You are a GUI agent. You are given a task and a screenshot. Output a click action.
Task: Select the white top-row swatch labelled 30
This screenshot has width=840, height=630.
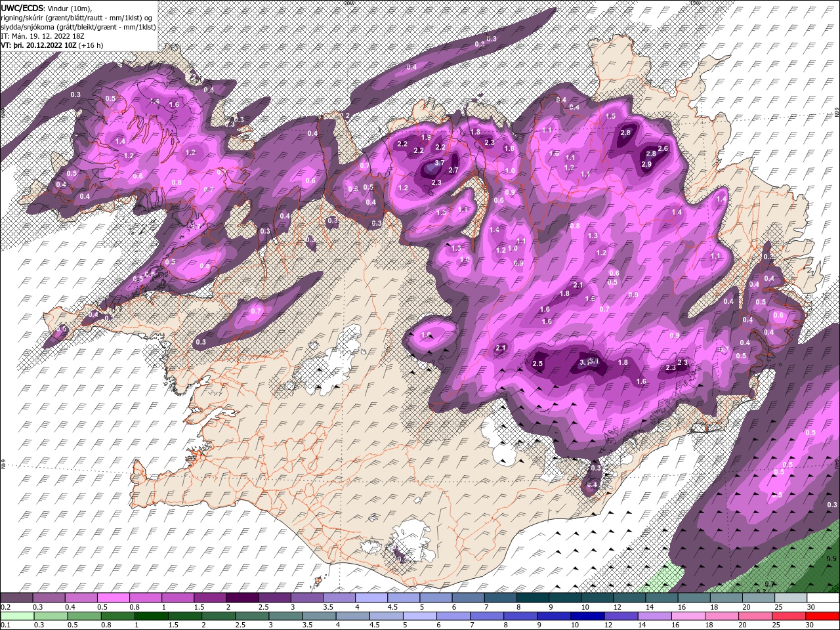click(822, 598)
